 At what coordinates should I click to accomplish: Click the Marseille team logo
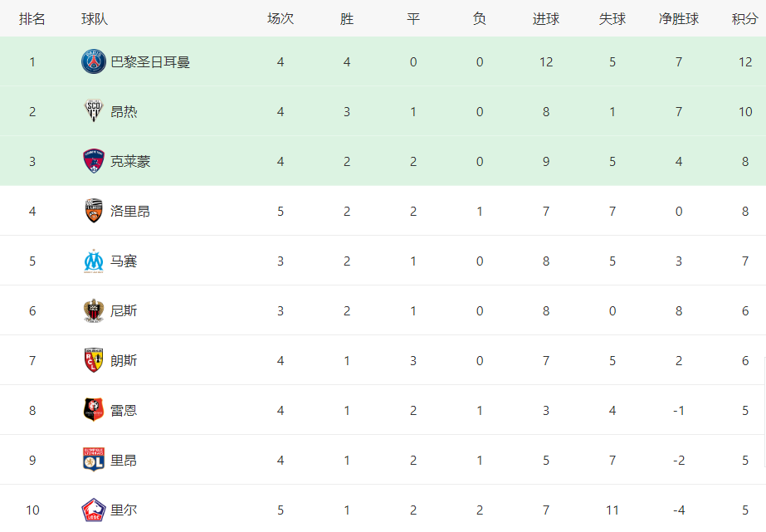93,261
